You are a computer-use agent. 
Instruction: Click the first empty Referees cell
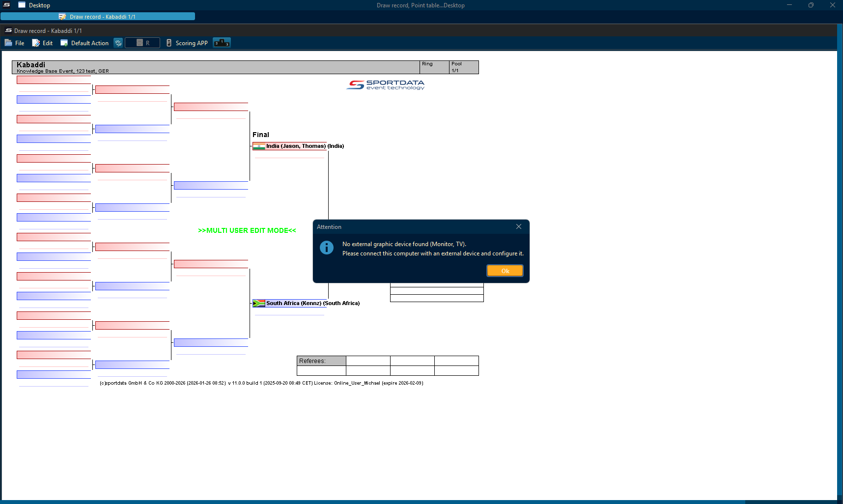(368, 361)
